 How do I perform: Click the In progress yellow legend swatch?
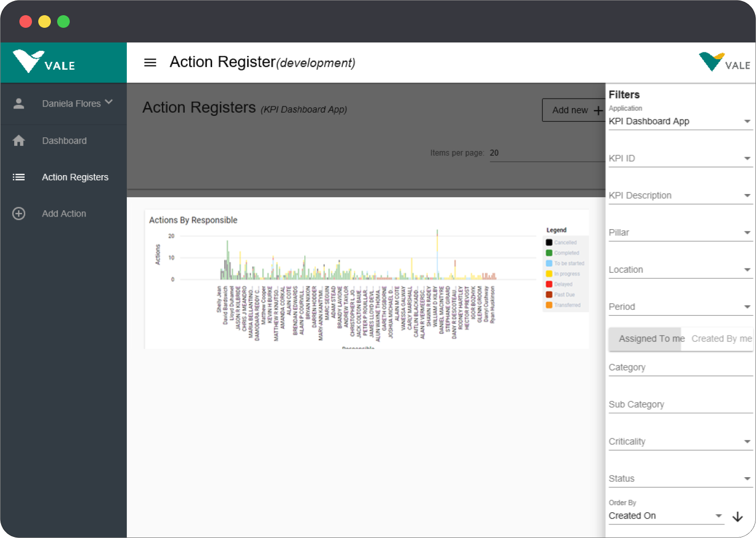click(549, 274)
